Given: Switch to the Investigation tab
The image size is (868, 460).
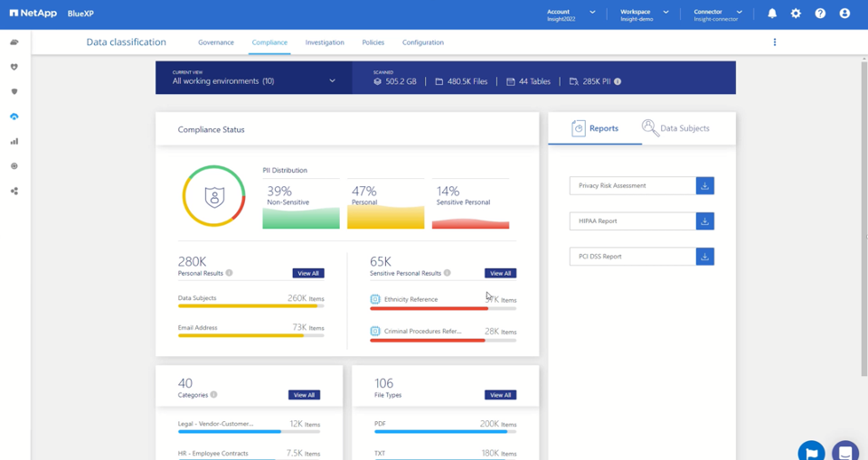Looking at the screenshot, I should [x=325, y=42].
